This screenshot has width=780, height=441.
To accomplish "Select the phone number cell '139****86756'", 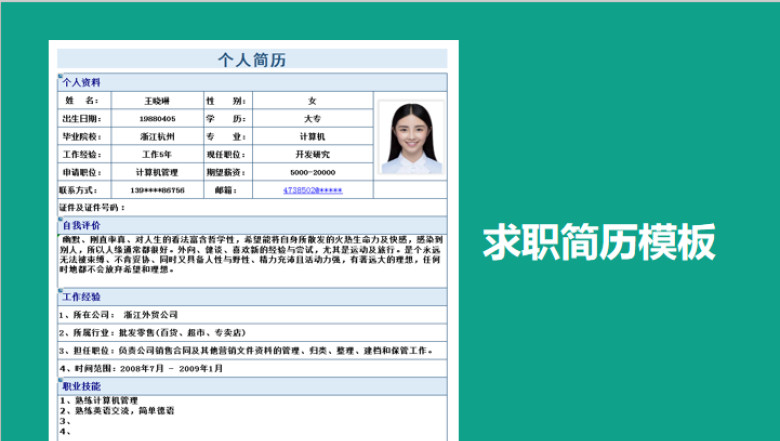I will (x=157, y=190).
